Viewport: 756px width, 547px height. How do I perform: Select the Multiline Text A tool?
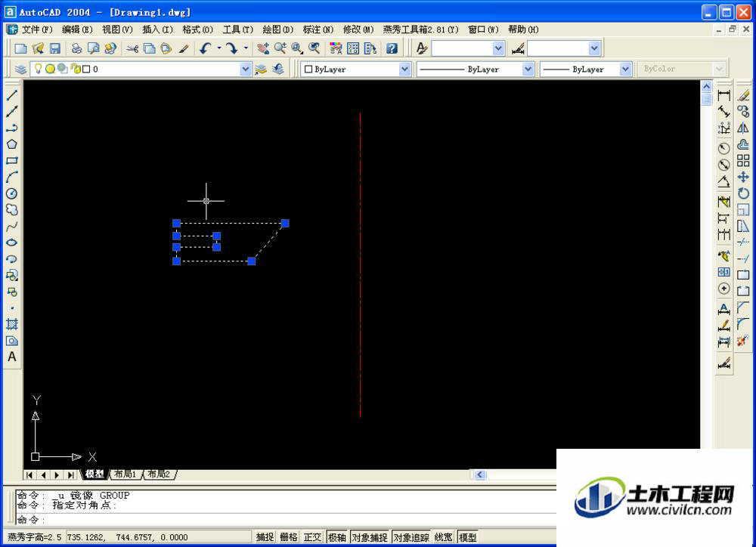[12, 357]
